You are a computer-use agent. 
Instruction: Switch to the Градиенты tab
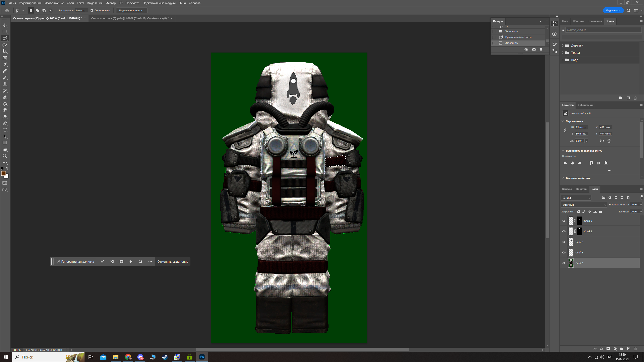click(595, 21)
